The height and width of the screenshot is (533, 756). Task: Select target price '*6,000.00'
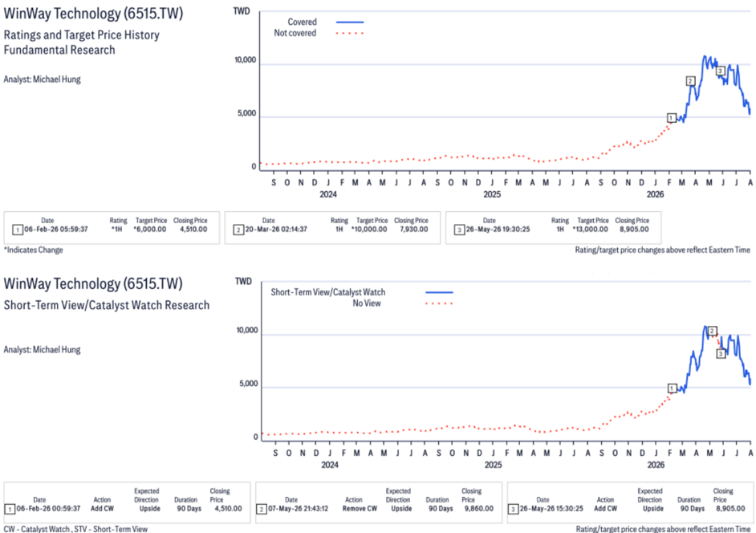pyautogui.click(x=150, y=230)
